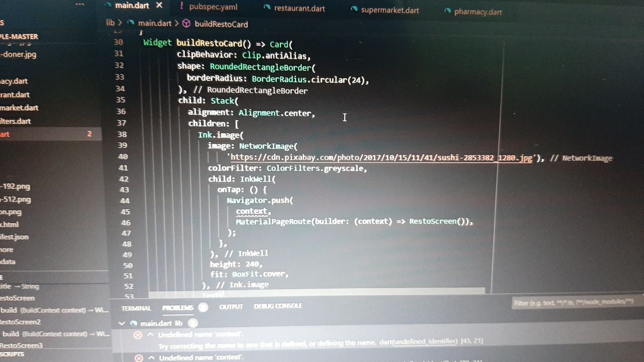This screenshot has width=644, height=362.
Task: Click the problems count badge next to PROBLEMS
Action: [x=203, y=307]
